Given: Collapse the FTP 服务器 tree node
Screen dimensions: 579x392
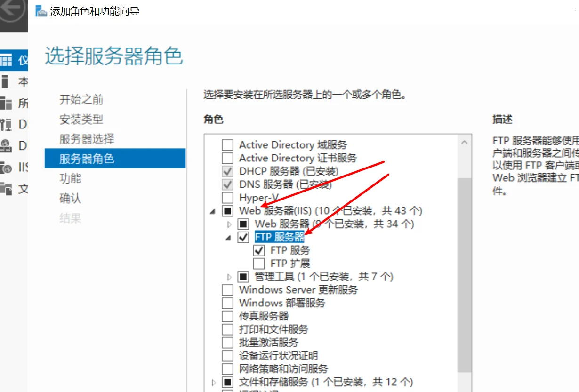Looking at the screenshot, I should (229, 238).
